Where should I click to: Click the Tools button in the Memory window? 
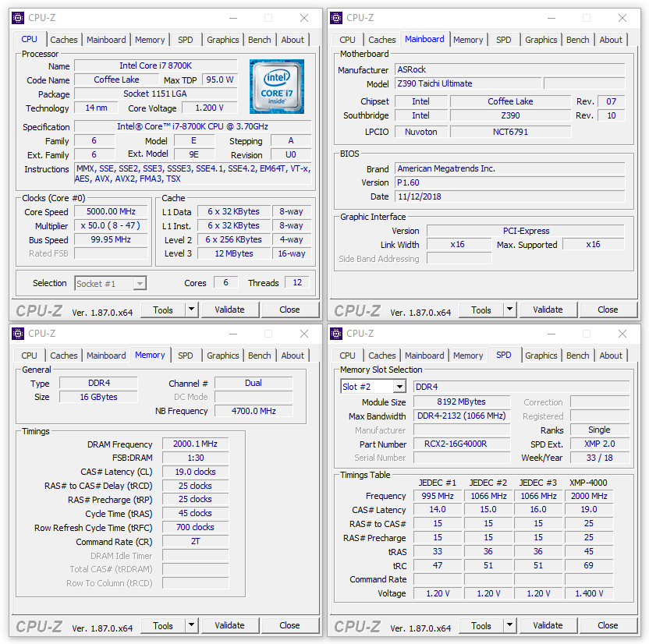[x=163, y=625]
